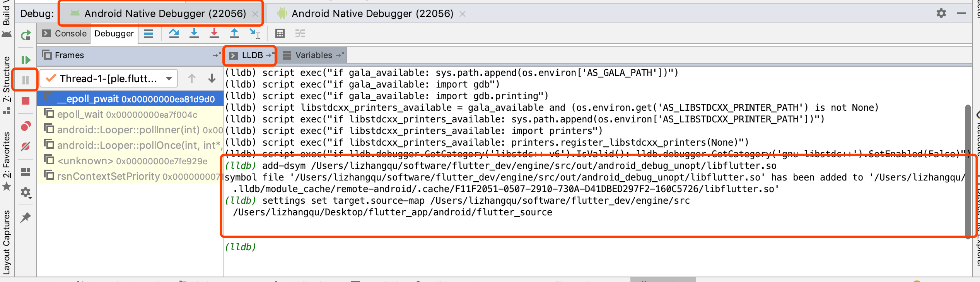Click the Step Out up-arrow icon
The height and width of the screenshot is (282, 980).
click(x=234, y=34)
